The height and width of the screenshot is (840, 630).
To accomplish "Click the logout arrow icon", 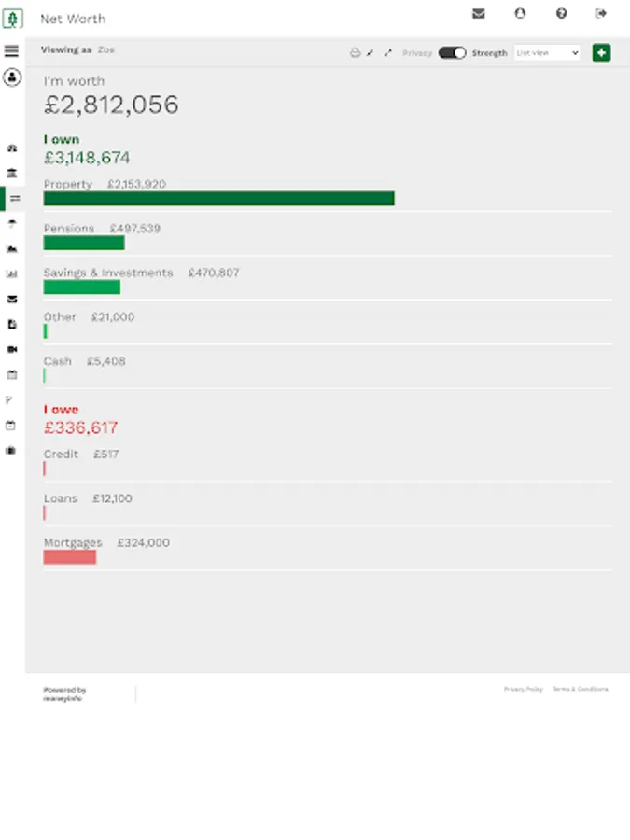I will click(x=601, y=14).
